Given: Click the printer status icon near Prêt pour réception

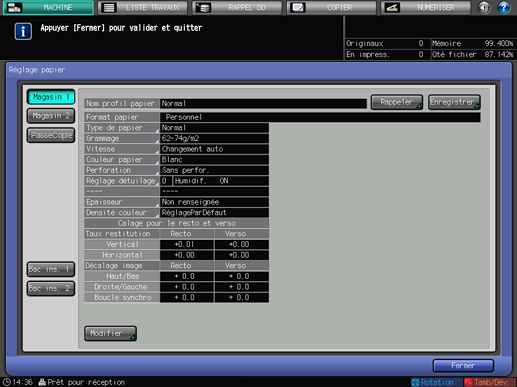Looking at the screenshot, I should click(x=42, y=382).
